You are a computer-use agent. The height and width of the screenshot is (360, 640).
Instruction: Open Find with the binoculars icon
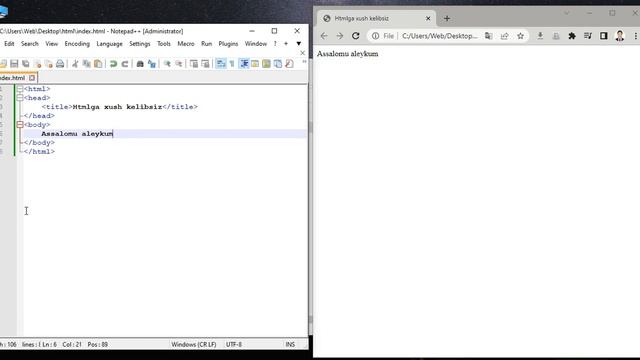(140, 64)
